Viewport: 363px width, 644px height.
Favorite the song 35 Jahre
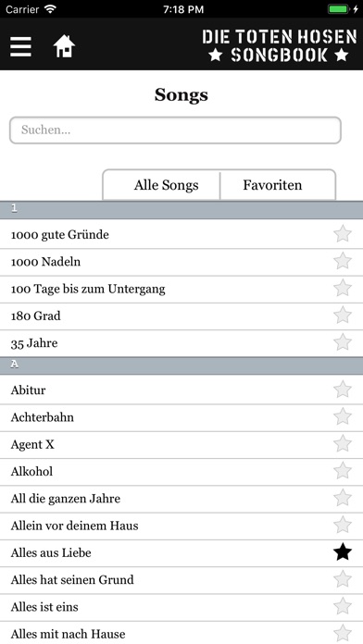[343, 342]
